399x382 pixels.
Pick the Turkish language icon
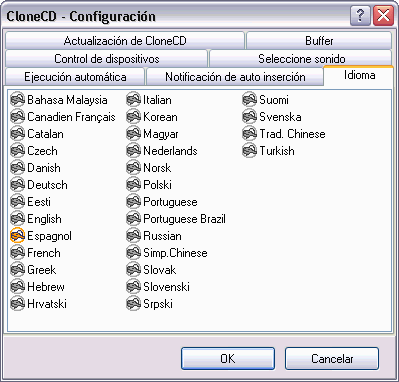(249, 151)
